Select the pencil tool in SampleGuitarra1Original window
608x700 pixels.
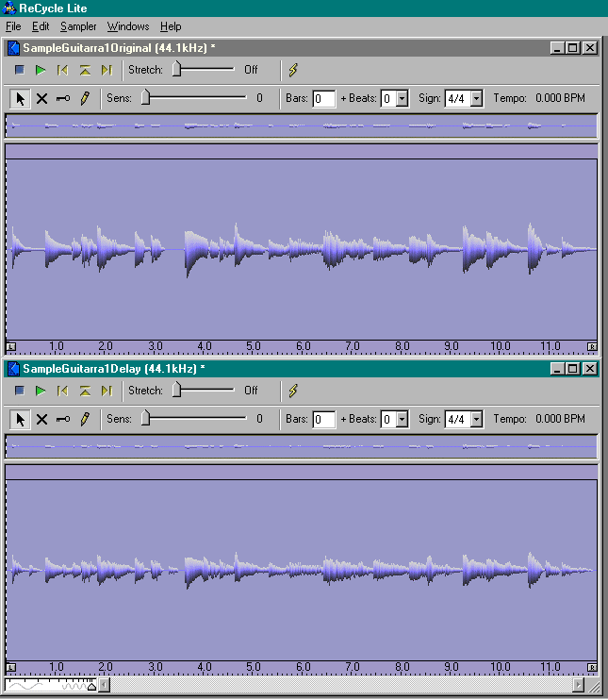pyautogui.click(x=85, y=98)
